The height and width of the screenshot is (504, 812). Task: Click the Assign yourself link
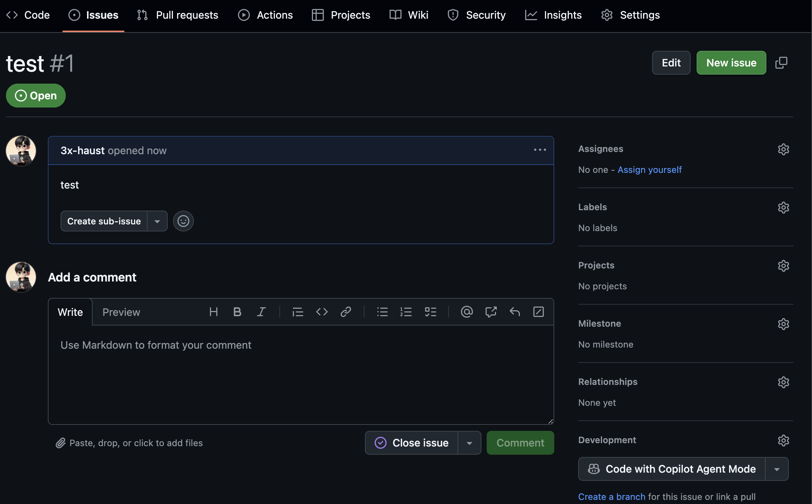pyautogui.click(x=650, y=169)
